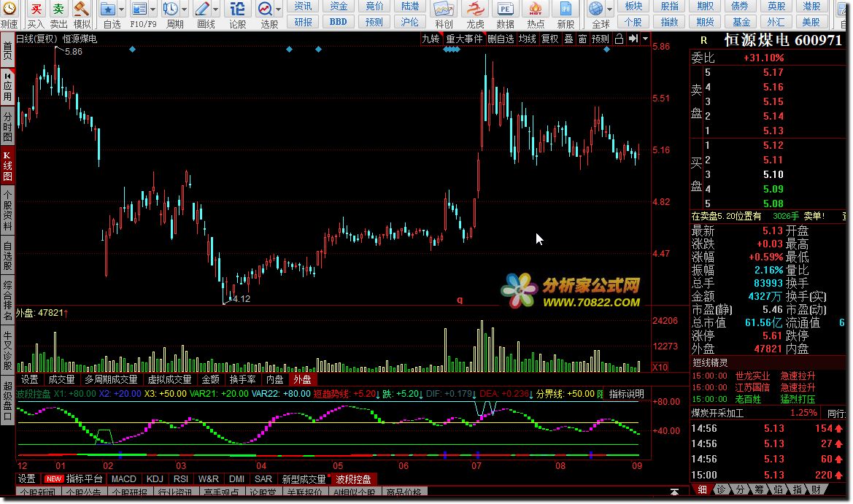This screenshot has width=853, height=504.
Task: Toggle the chart lock padlock icon
Action: [619, 39]
